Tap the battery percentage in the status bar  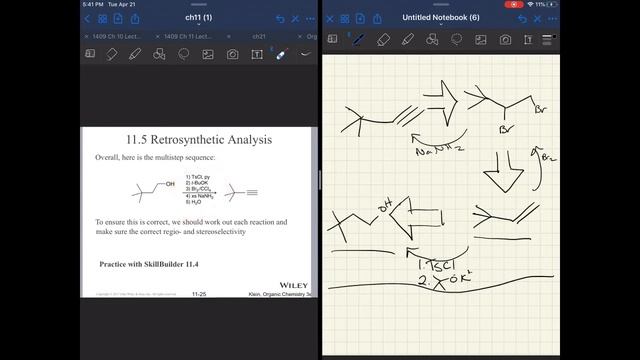(x=540, y=4)
